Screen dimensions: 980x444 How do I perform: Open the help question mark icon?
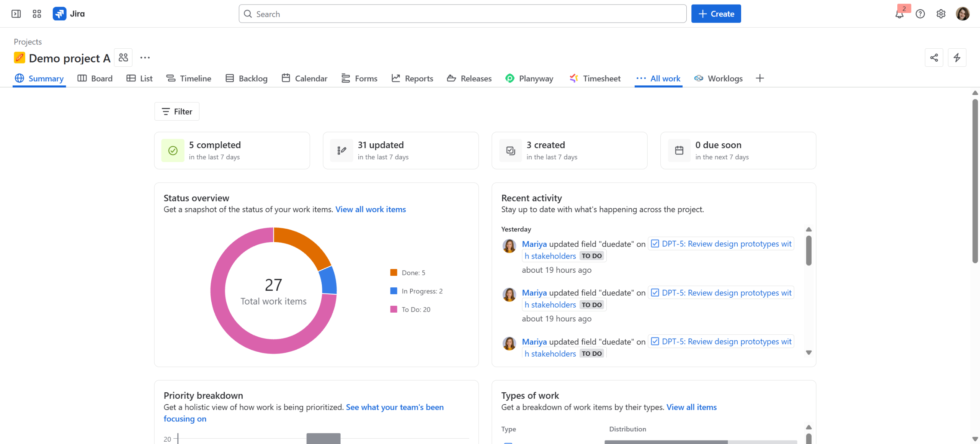pos(920,14)
